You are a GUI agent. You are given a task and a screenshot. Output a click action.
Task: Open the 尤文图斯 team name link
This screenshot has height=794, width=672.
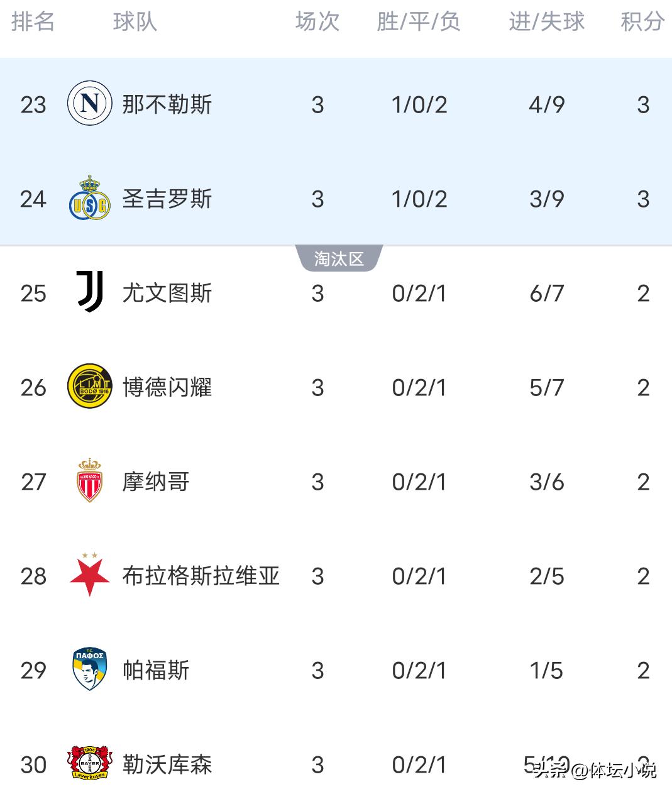pos(167,293)
